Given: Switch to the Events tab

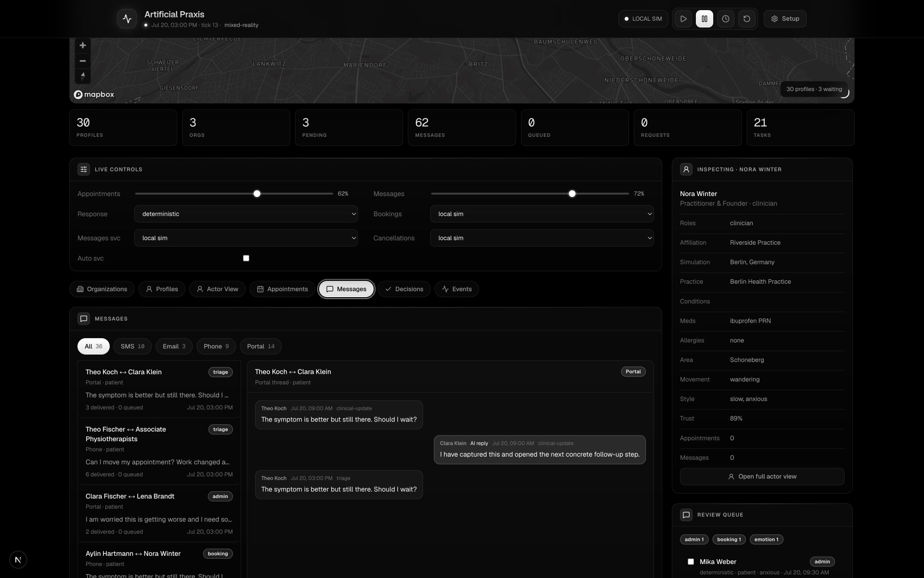Looking at the screenshot, I should click(457, 289).
